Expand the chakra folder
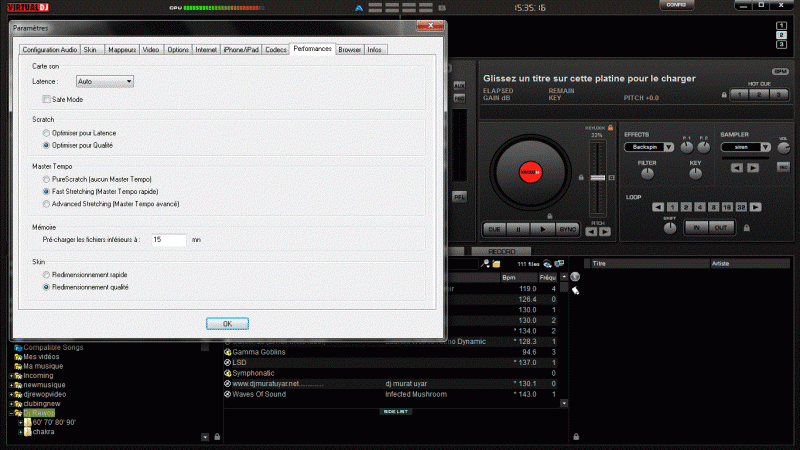The width and height of the screenshot is (800, 450). coord(20,432)
